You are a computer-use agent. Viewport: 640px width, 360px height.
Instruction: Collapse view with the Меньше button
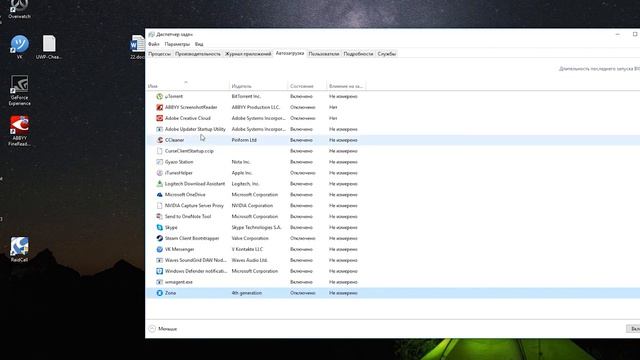coord(163,329)
